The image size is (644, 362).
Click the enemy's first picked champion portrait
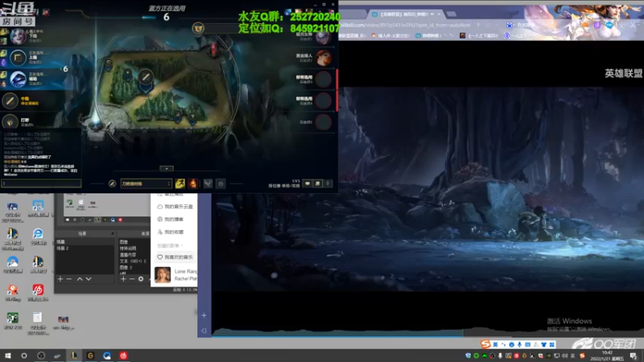coord(324,37)
